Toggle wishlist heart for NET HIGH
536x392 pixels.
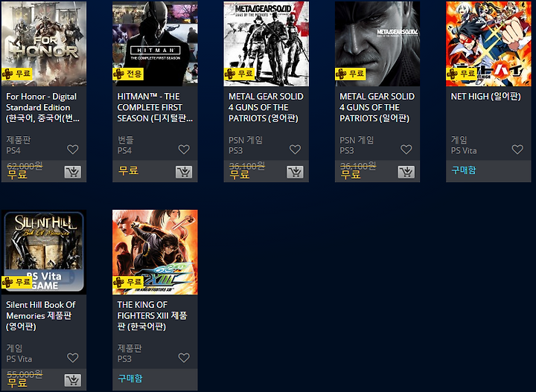tap(517, 150)
